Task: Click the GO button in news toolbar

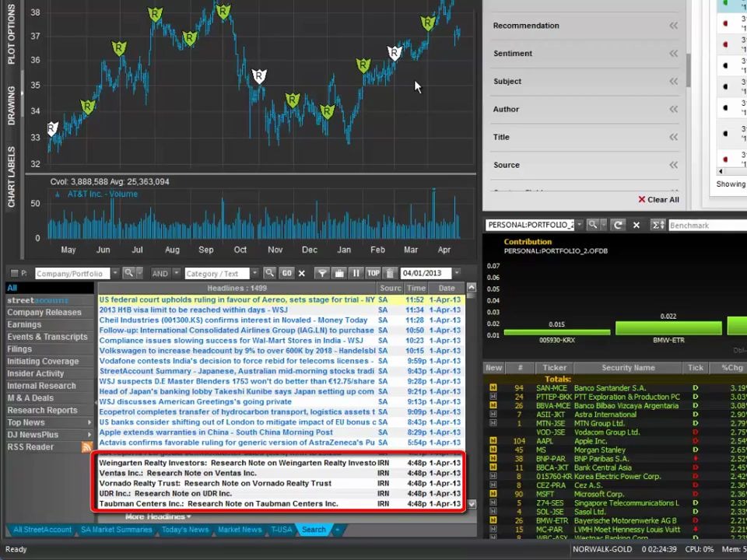Action: point(286,273)
